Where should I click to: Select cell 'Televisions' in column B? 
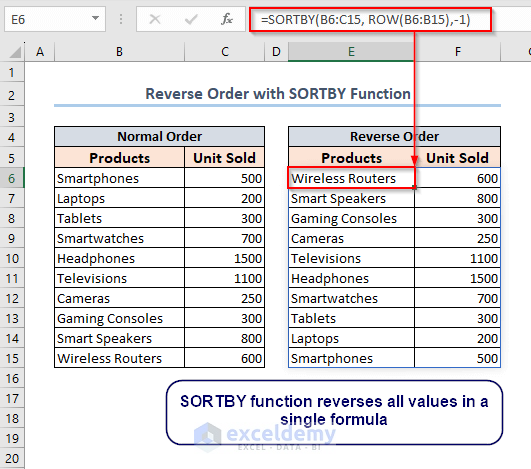(x=120, y=278)
